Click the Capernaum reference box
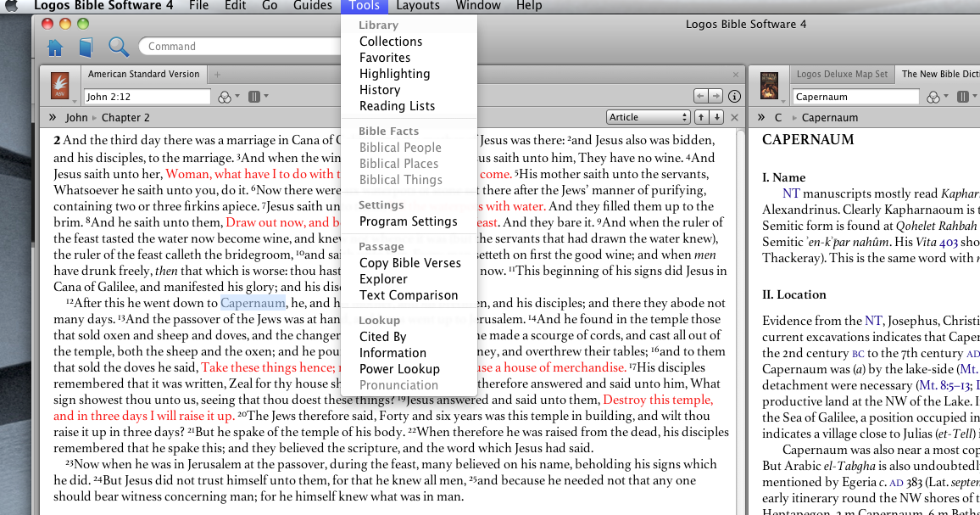The width and height of the screenshot is (980, 515). point(855,97)
